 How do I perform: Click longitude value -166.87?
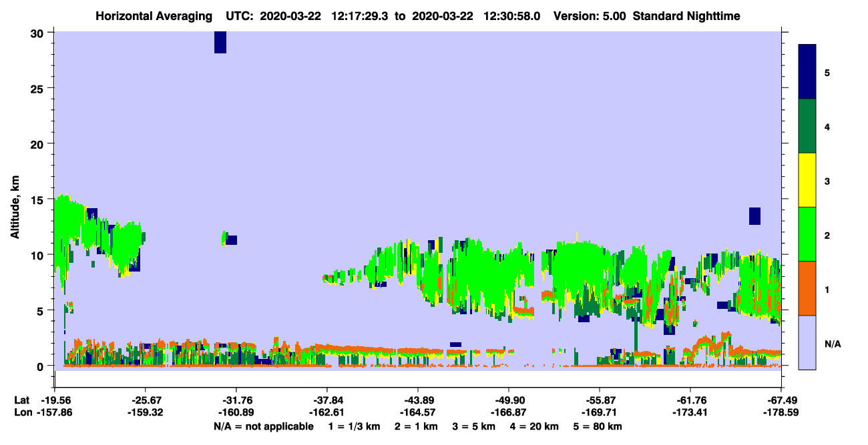click(509, 413)
